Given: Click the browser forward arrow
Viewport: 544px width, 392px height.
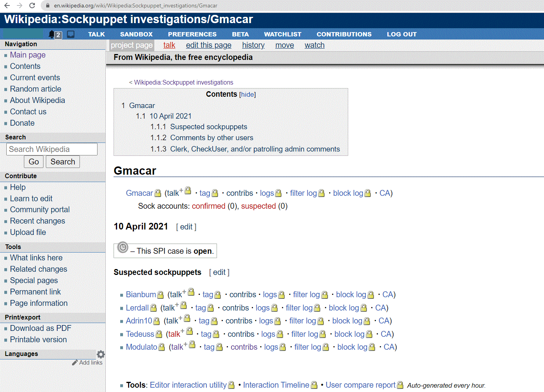Looking at the screenshot, I should point(20,5).
